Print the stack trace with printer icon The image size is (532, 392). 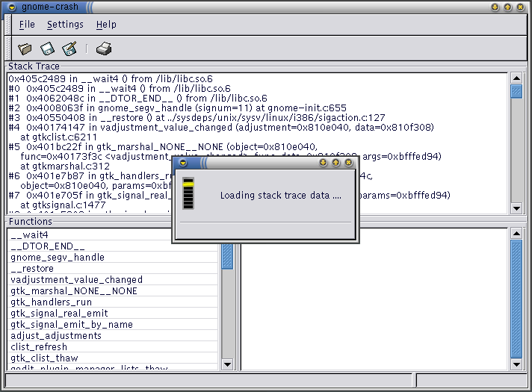pos(104,49)
